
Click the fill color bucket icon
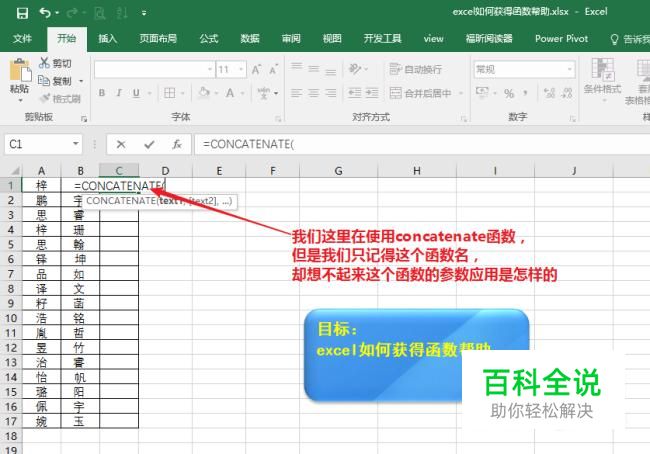[204, 92]
